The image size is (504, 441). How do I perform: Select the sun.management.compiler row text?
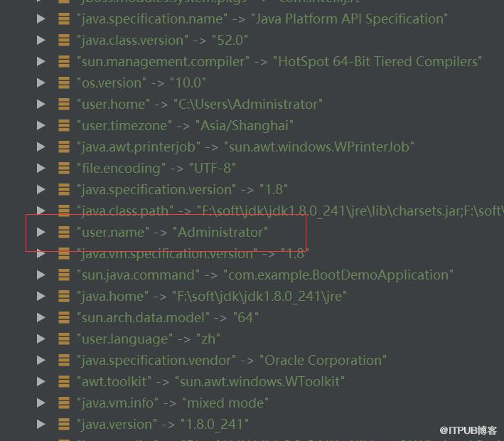(x=279, y=62)
